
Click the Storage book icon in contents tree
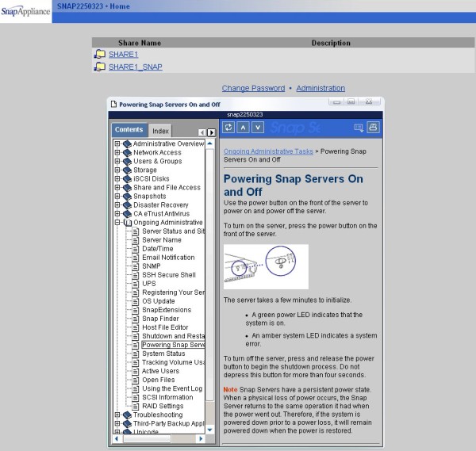click(126, 170)
